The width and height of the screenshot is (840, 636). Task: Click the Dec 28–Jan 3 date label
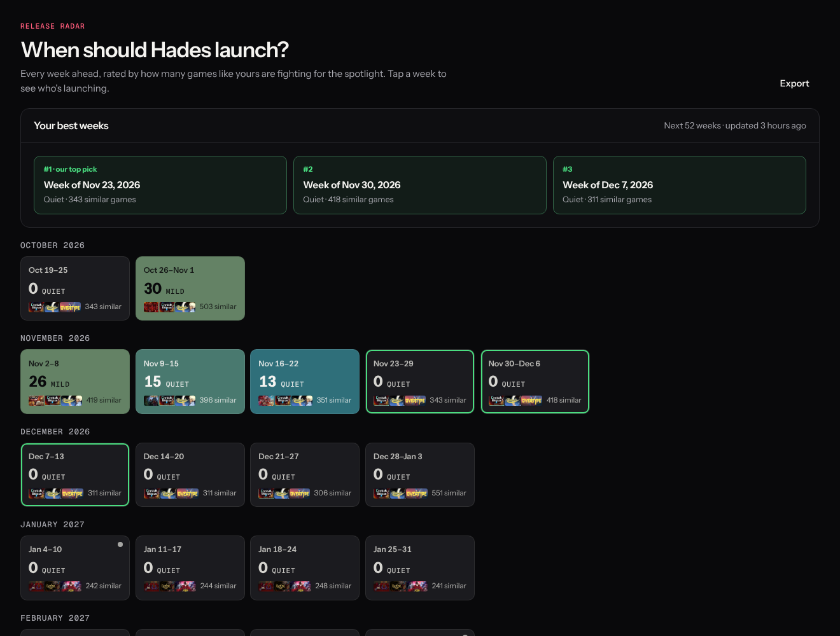pos(398,457)
